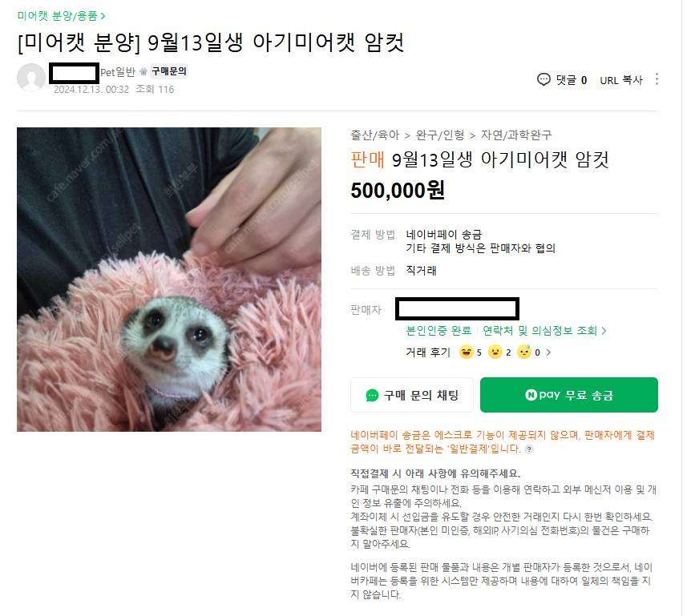Click the baby meerkat product photo
The image size is (687, 616).
point(169,280)
